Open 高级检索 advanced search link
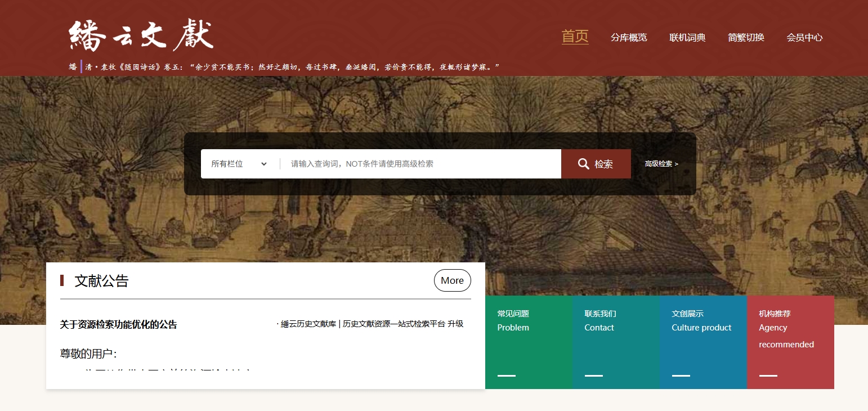This screenshot has width=868, height=411. click(661, 164)
